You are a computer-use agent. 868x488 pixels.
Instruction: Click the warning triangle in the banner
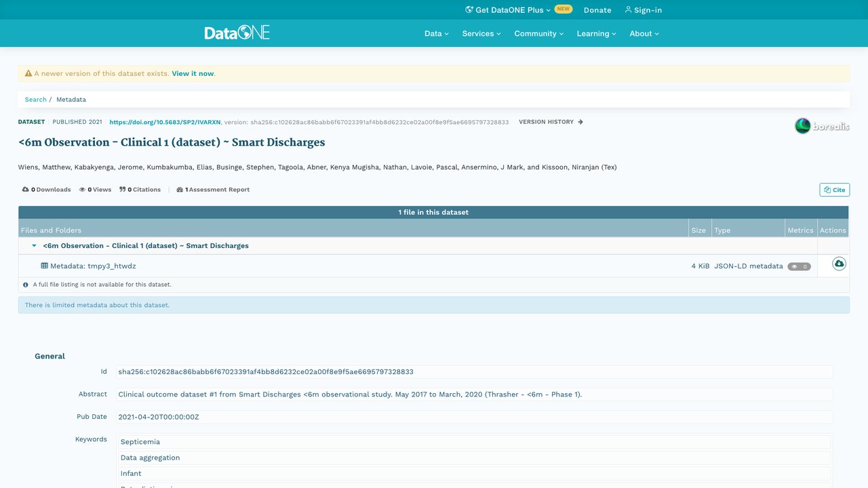[28, 73]
